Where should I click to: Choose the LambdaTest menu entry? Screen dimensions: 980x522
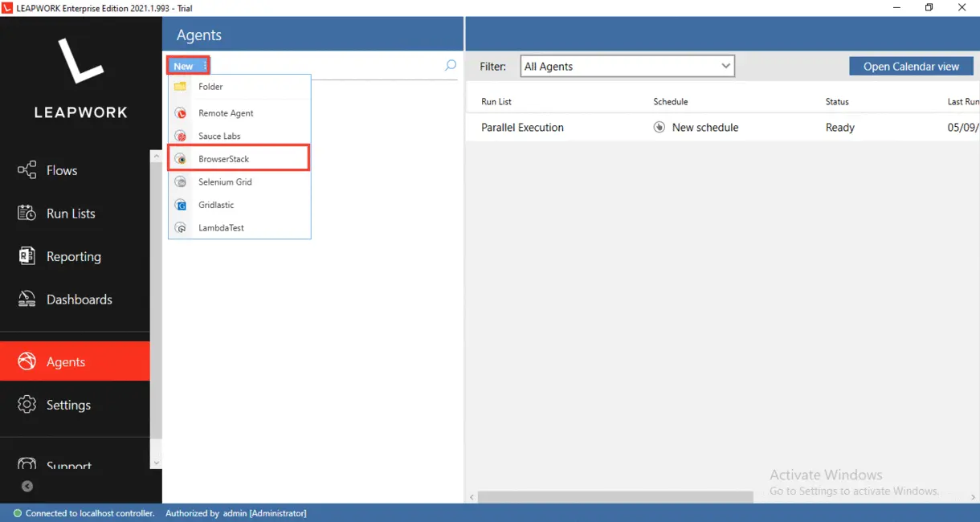click(221, 228)
